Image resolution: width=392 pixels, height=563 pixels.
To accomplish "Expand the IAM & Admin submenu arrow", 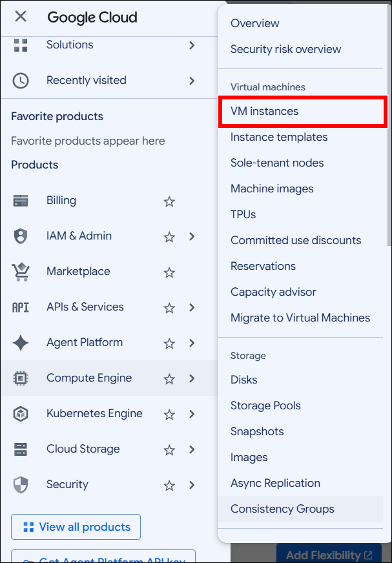I will 192,236.
